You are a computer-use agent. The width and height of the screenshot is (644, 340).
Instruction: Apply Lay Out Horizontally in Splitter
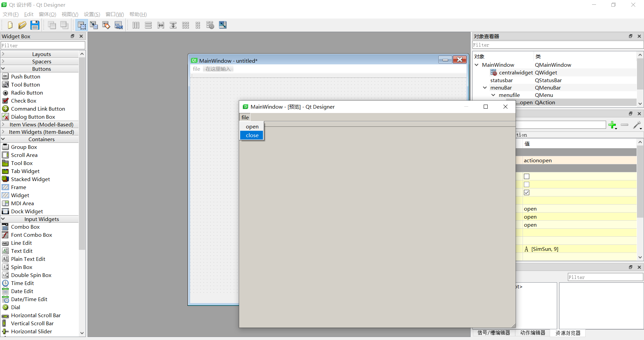click(x=161, y=25)
